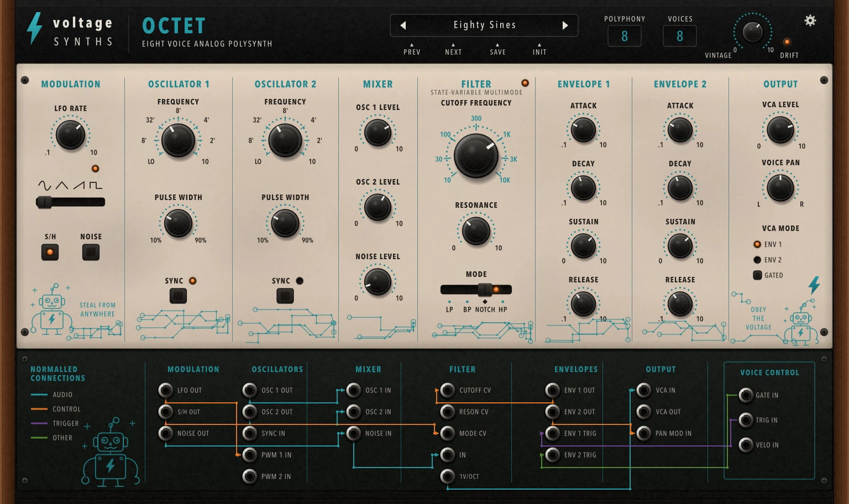849x504 pixels.
Task: Click the filter MODE slider
Action: point(476,289)
